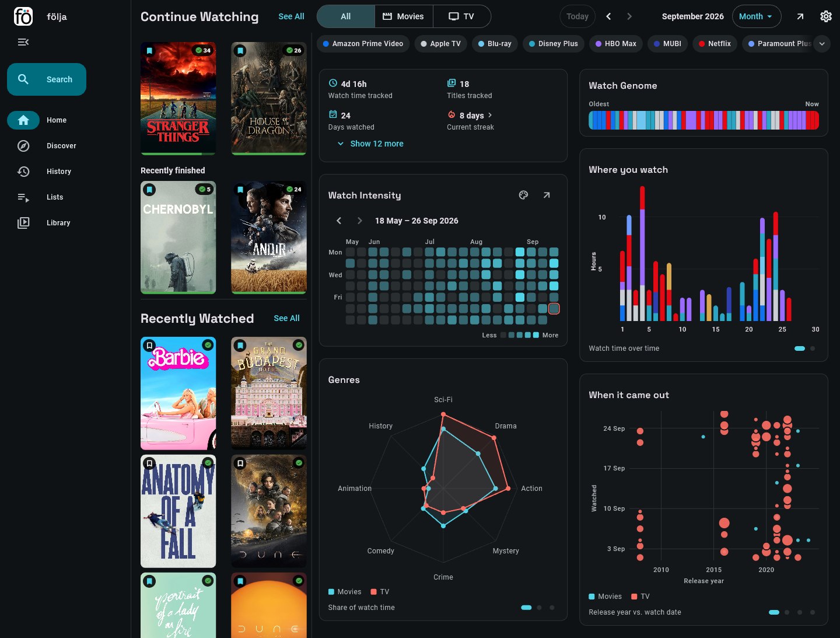
Task: Select the All tab
Action: click(346, 16)
